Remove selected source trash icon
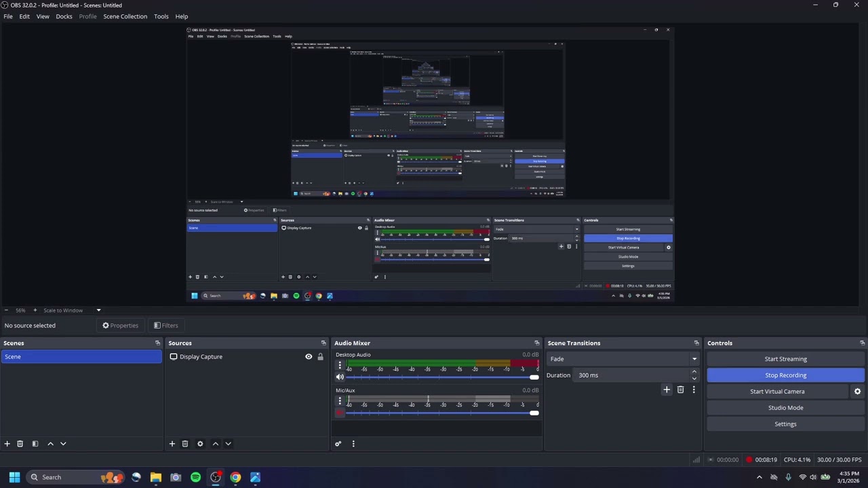This screenshot has width=868, height=488. pyautogui.click(x=185, y=444)
